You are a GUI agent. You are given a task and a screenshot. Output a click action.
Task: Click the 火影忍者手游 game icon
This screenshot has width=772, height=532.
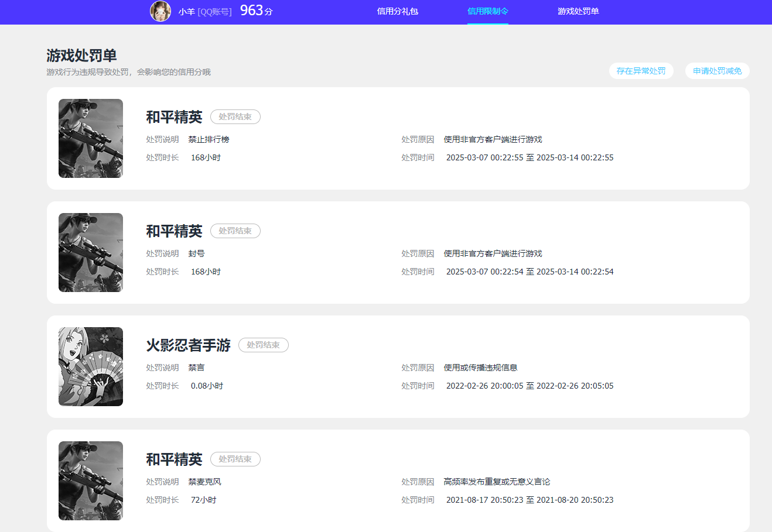click(90, 366)
